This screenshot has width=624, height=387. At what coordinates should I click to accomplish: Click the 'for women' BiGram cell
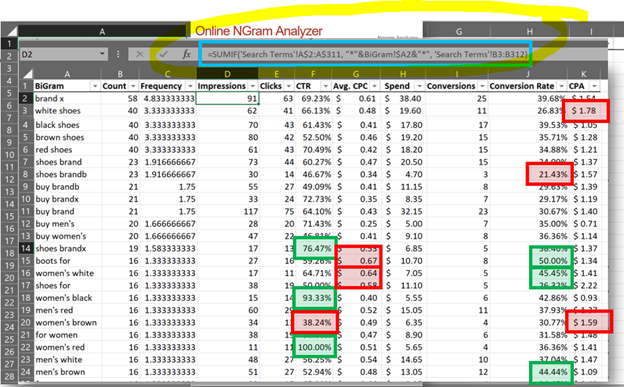coord(66,335)
